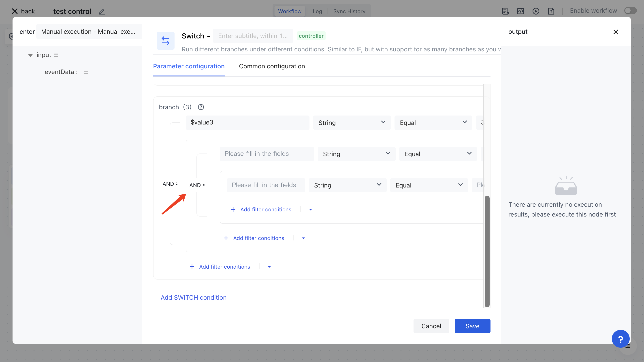The height and width of the screenshot is (362, 644).
Task: Open the Equal dropdown in $value3 row
Action: click(x=433, y=123)
